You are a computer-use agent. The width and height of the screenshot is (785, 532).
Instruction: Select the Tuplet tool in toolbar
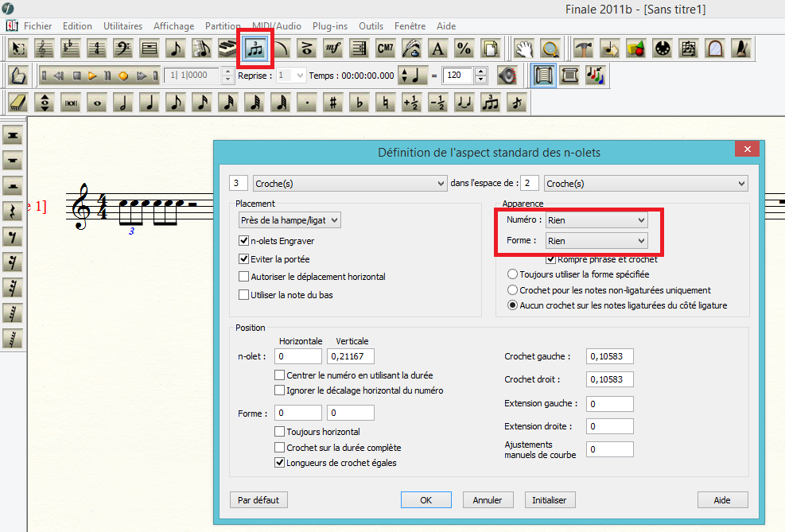tap(256, 48)
